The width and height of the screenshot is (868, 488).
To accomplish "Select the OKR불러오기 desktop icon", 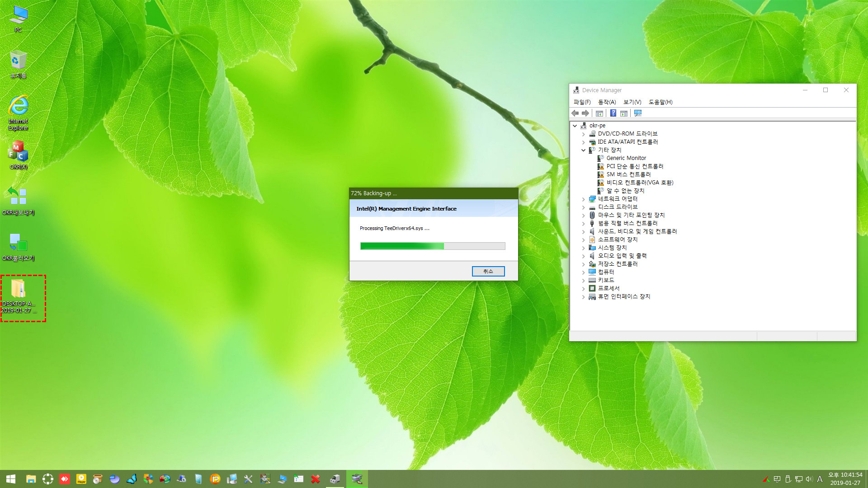I will coord(18,247).
